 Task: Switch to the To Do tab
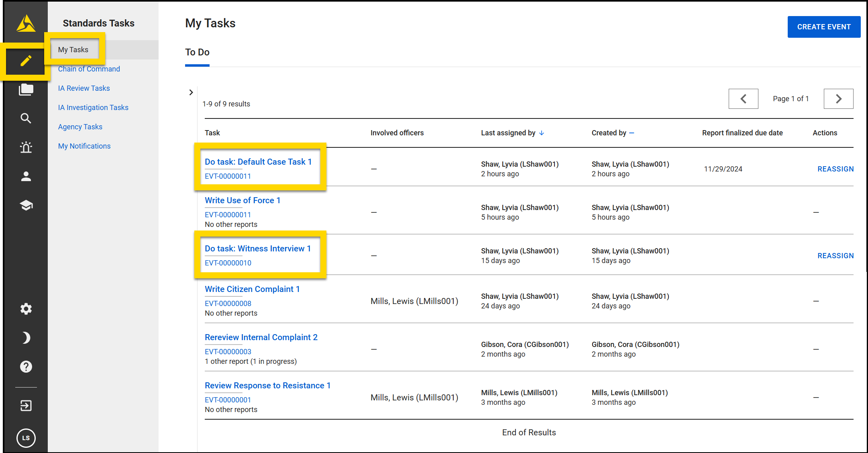197,52
